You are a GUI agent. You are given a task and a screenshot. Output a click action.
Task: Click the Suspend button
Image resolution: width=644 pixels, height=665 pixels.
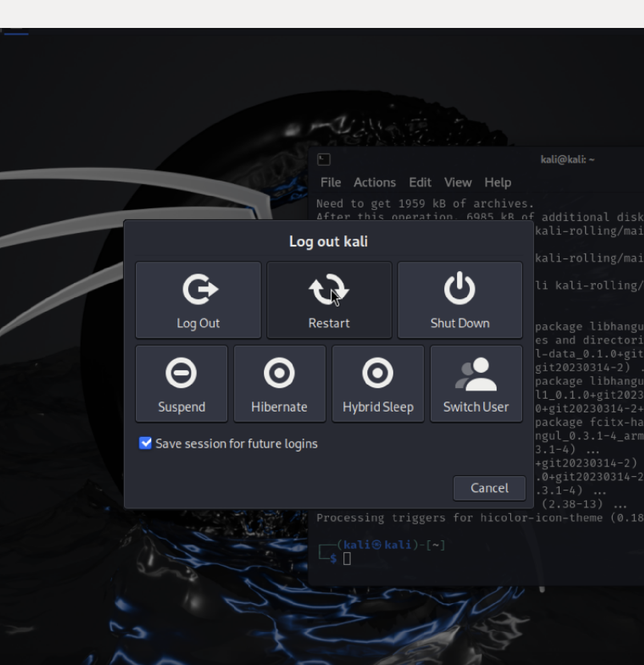pos(181,384)
